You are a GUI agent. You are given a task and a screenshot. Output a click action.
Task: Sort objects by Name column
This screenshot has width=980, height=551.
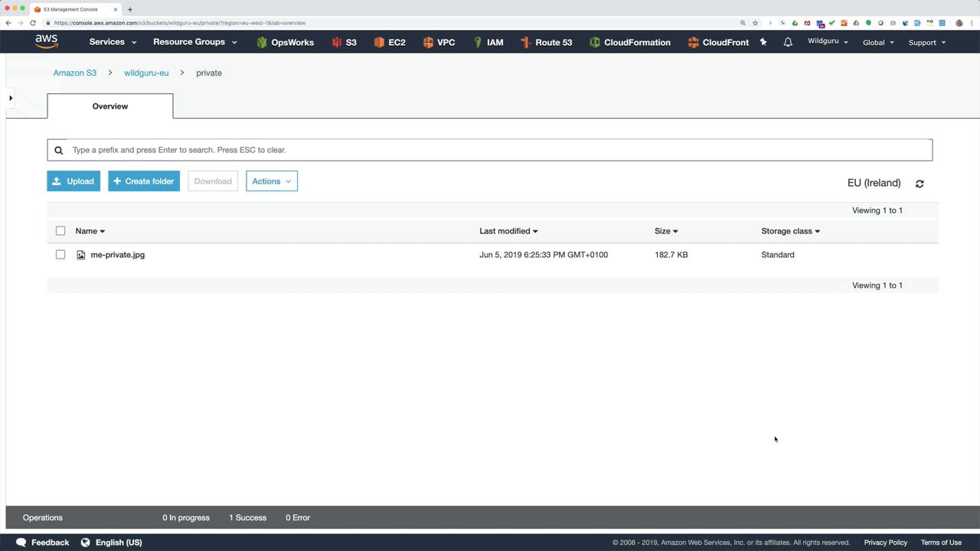(90, 231)
